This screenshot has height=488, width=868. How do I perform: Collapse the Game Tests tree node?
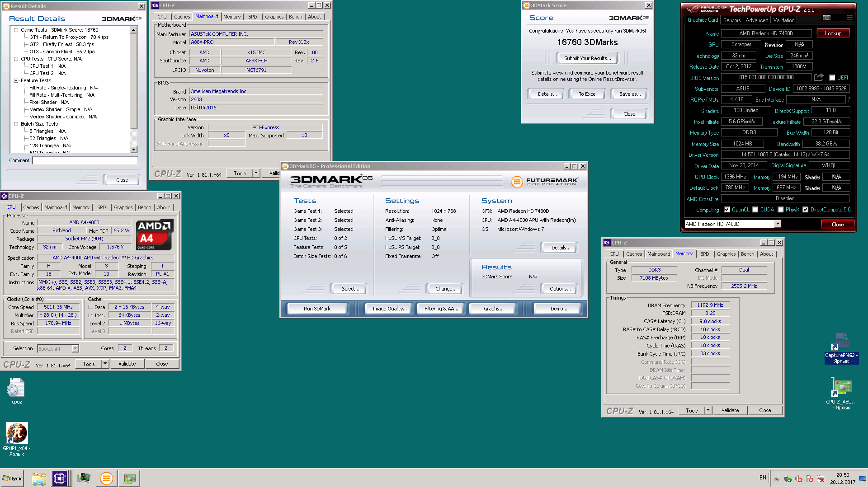tap(16, 30)
